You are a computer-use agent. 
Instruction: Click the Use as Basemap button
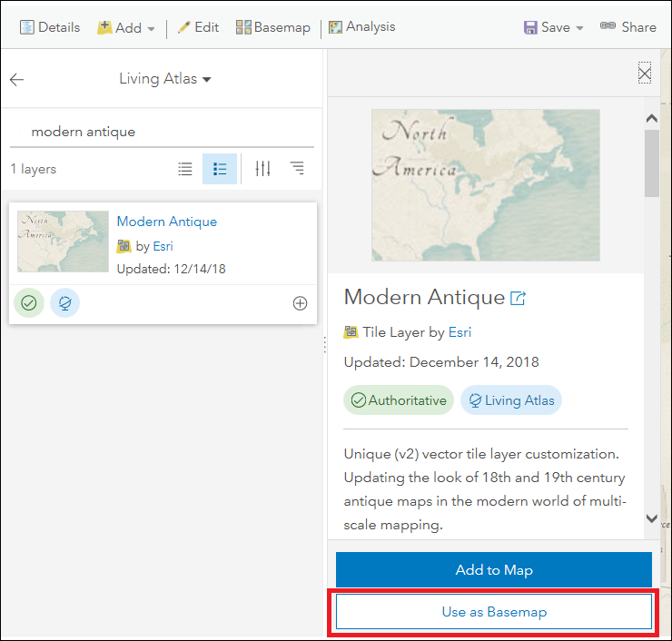coord(494,611)
